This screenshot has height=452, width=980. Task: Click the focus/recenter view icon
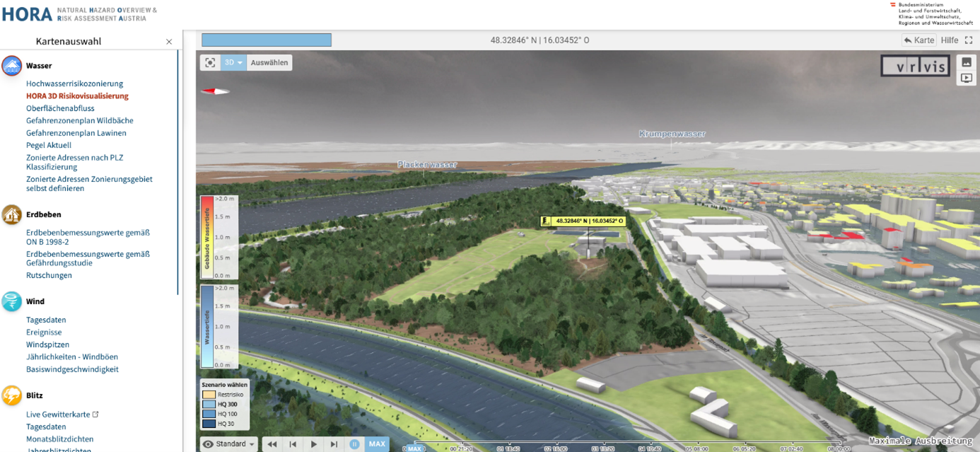point(210,62)
